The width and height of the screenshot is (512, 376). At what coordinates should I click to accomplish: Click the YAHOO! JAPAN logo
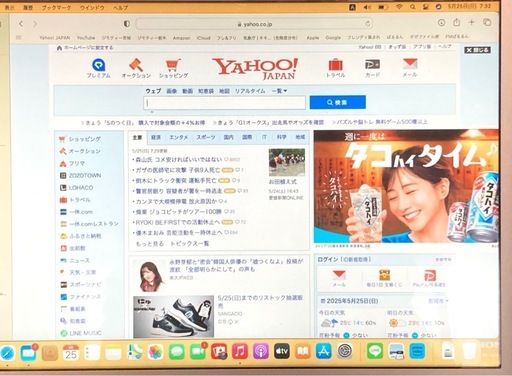(x=255, y=69)
